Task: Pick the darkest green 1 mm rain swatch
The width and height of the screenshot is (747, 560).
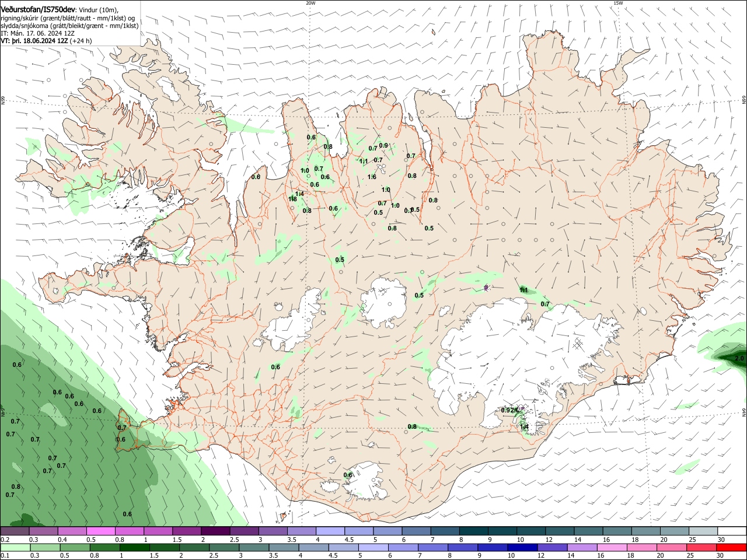Action: pyautogui.click(x=134, y=547)
